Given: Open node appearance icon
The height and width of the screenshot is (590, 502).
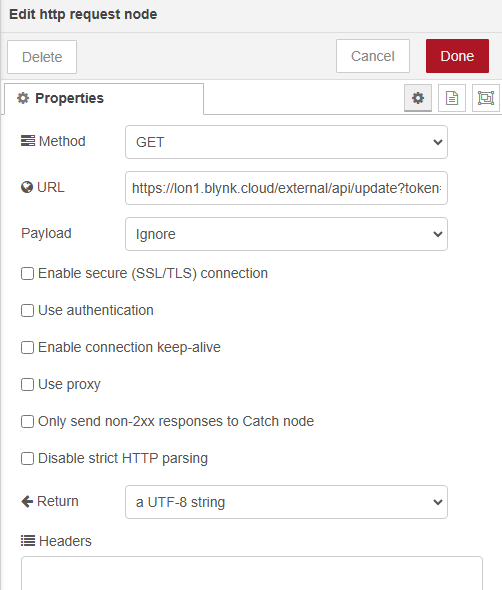Looking at the screenshot, I should pyautogui.click(x=486, y=98).
